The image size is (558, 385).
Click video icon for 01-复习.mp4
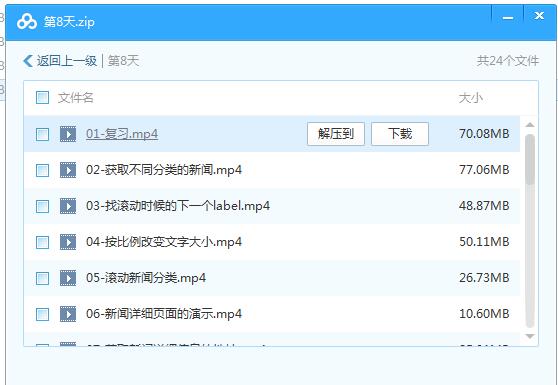tap(68, 134)
